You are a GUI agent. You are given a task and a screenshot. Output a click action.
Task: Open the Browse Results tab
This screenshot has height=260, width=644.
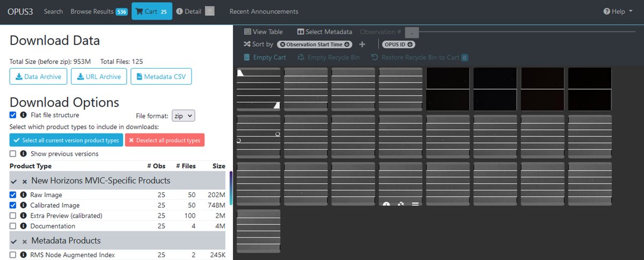pyautogui.click(x=99, y=11)
